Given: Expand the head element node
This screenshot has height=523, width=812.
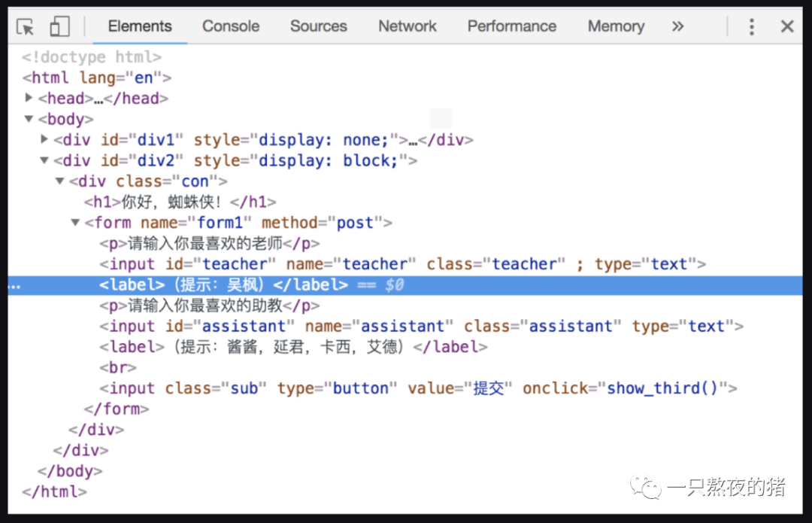Looking at the screenshot, I should pos(29,97).
